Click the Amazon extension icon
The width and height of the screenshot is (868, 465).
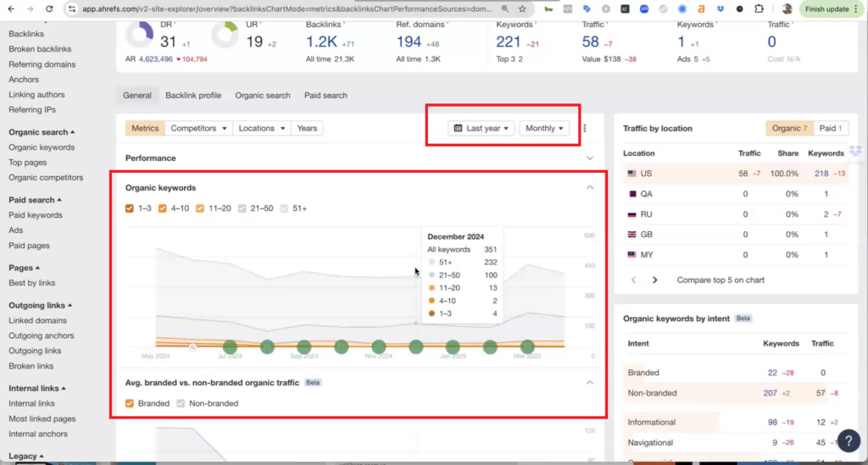(x=701, y=8)
